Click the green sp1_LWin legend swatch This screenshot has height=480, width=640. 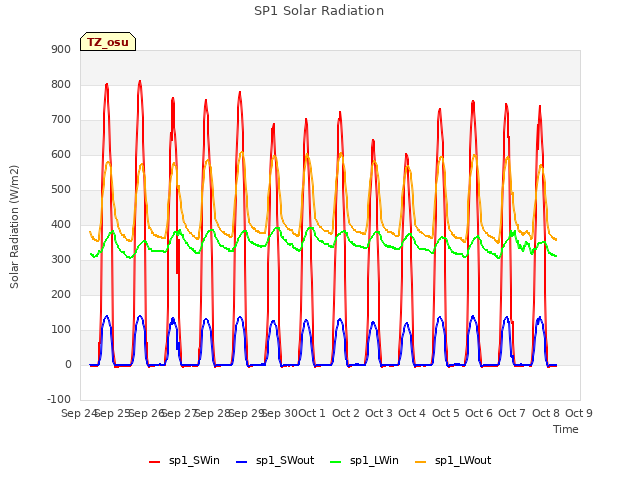(336, 462)
